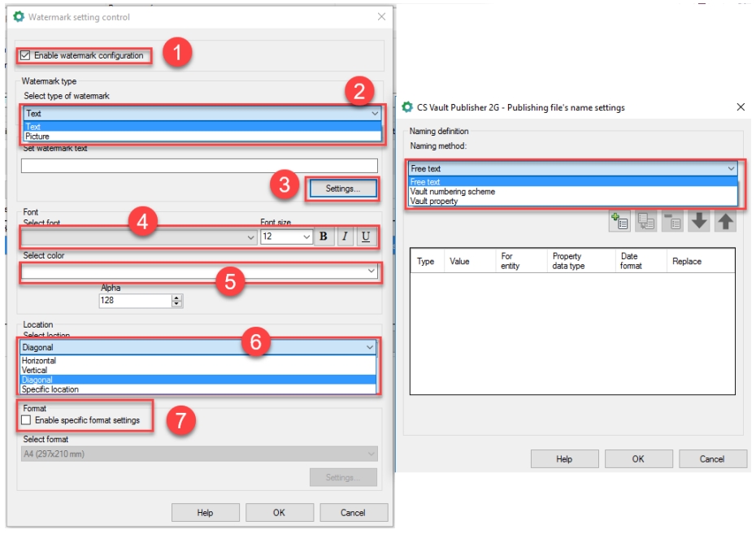Toggle underline for watermark font
The image size is (756, 534).
click(367, 237)
